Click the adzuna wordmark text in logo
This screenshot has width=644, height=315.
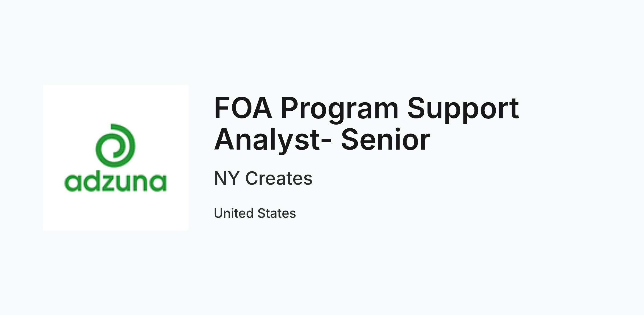[x=115, y=182]
